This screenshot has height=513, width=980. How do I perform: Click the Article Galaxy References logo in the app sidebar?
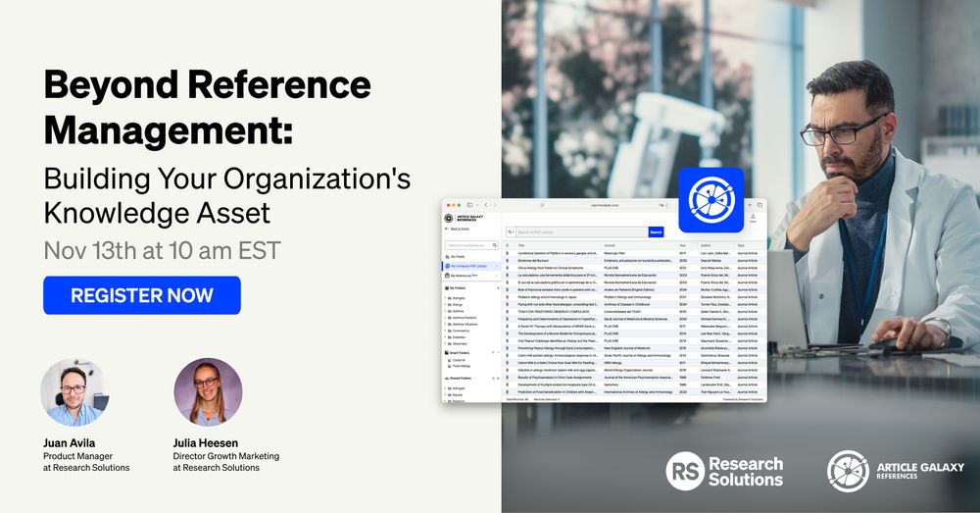(x=464, y=219)
